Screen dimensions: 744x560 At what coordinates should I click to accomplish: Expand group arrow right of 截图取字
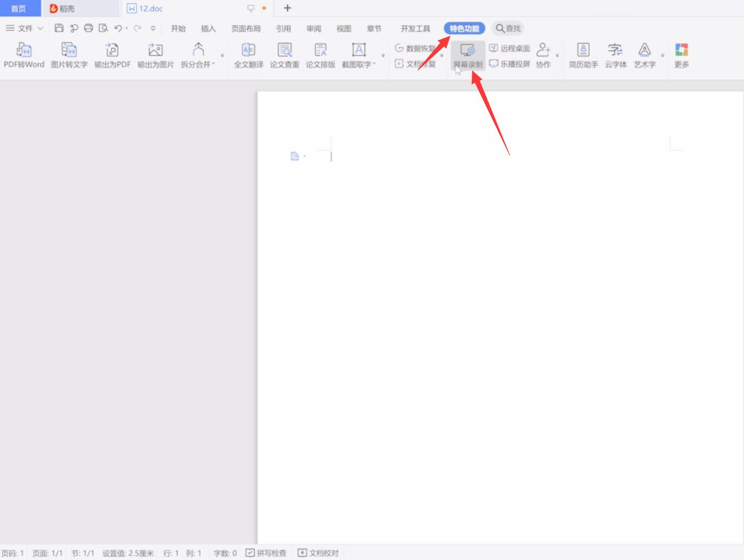point(383,56)
